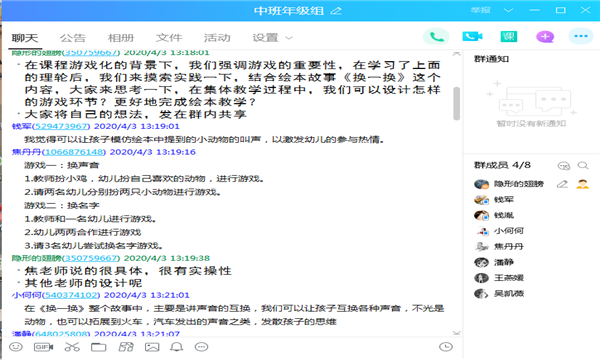Screen dimensions: 600x360
Task: Click the message text 游戏二：换名字
Action: tap(62, 205)
